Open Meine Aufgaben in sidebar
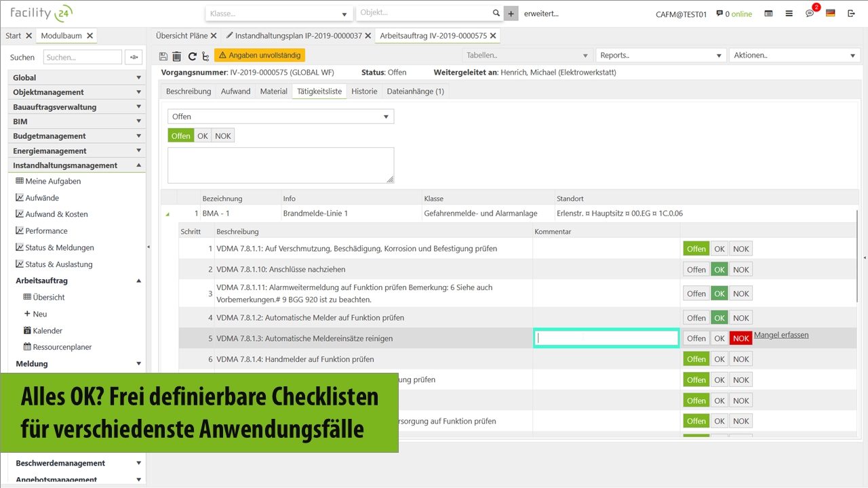868x488 pixels. point(48,181)
